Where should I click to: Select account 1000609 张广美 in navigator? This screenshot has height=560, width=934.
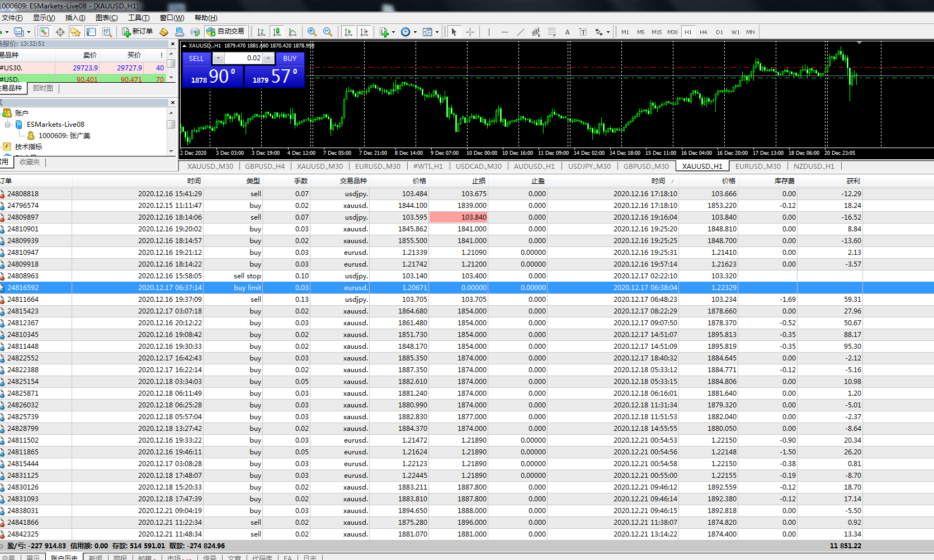pos(64,135)
